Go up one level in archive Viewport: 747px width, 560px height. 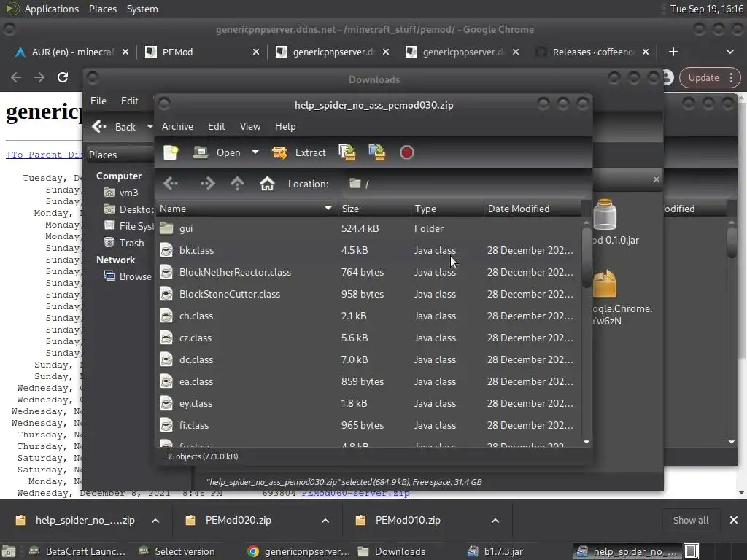pos(237,183)
